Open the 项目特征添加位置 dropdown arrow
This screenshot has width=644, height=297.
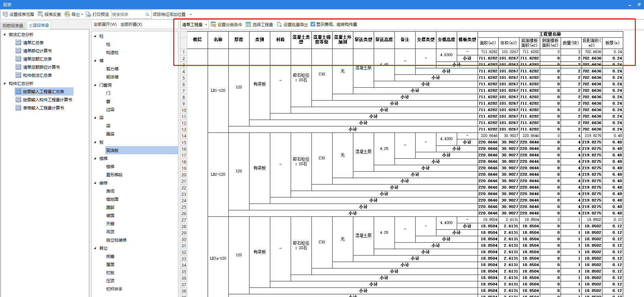coord(191,14)
